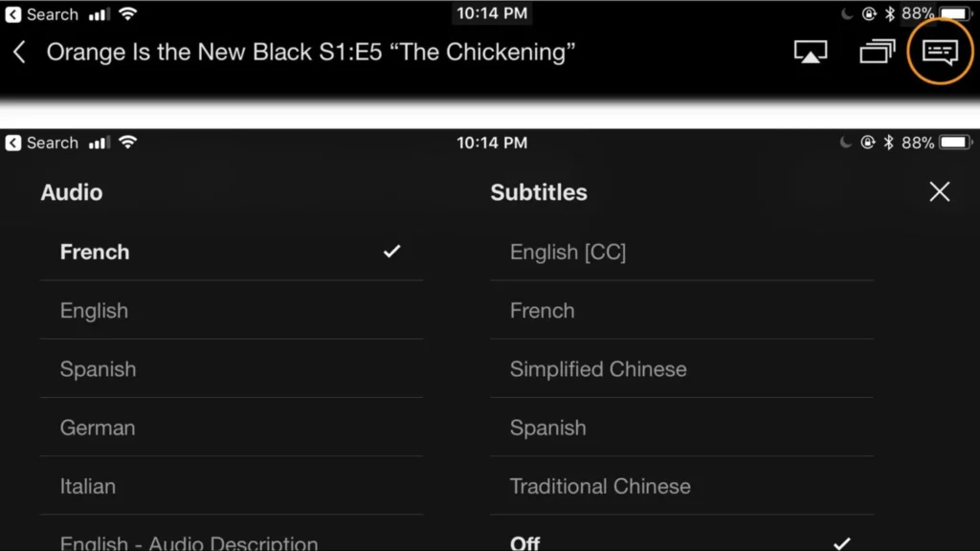Switch subtitles from Off to French

(x=543, y=310)
